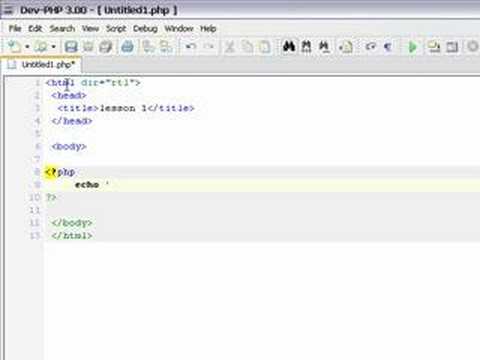Copy selection with toolbar Copy icon
This screenshot has width=480, height=360.
[x=247, y=47]
